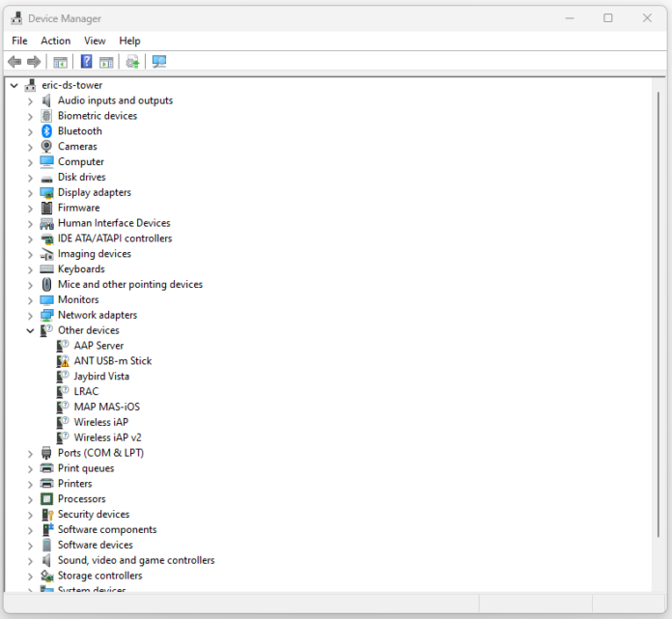Click the Forward arrow in the toolbar

tap(34, 62)
